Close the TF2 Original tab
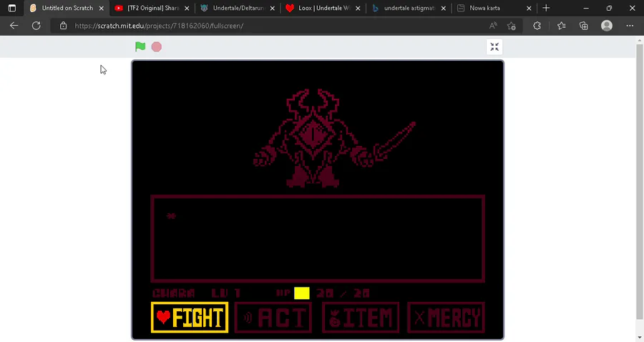This screenshot has height=342, width=644. point(187,8)
